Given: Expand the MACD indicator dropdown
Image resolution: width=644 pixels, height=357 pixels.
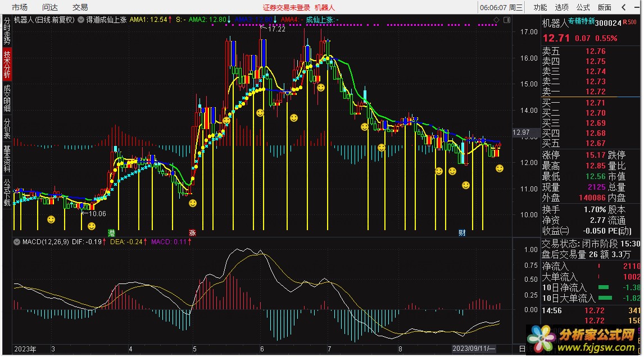Looking at the screenshot, I should tap(17, 242).
